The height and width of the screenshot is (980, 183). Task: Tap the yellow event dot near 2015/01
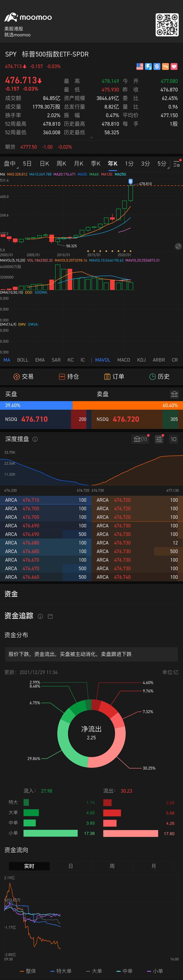tap(94, 251)
